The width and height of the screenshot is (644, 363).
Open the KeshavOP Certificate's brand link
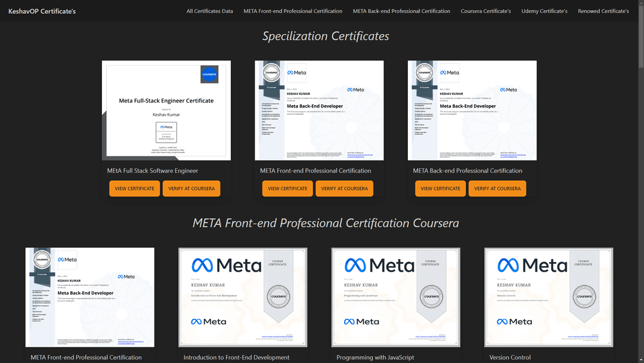(42, 11)
